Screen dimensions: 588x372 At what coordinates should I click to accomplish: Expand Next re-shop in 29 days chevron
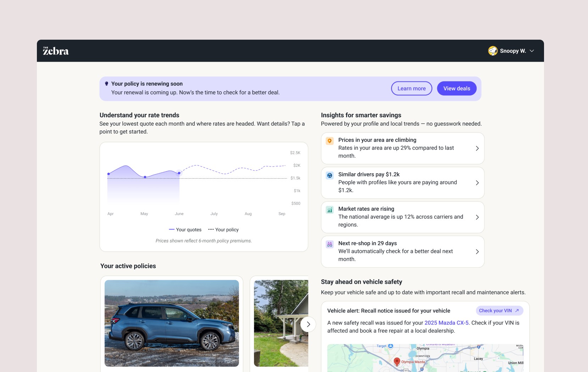pos(477,252)
